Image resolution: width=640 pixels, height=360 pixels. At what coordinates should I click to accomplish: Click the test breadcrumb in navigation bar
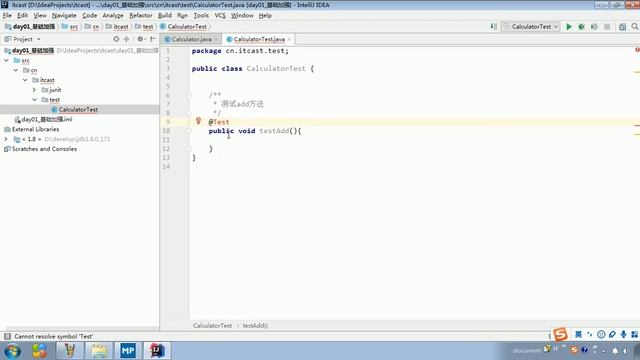144,27
